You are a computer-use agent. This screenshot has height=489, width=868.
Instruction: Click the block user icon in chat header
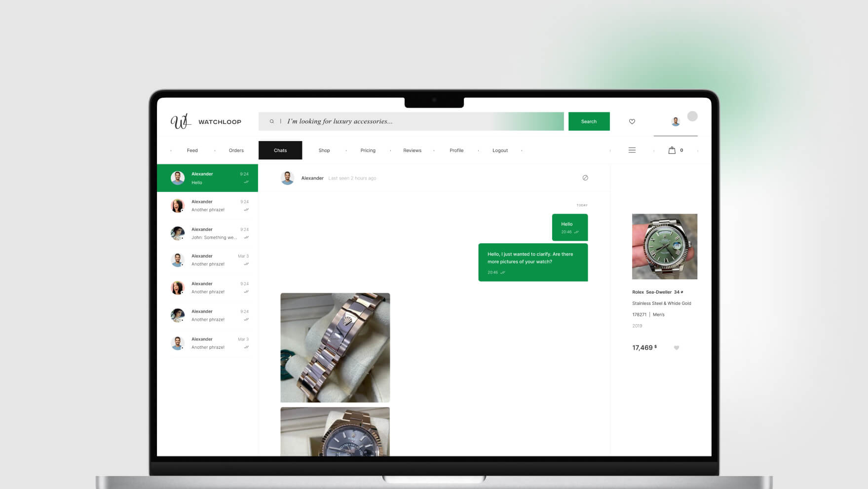pyautogui.click(x=585, y=178)
